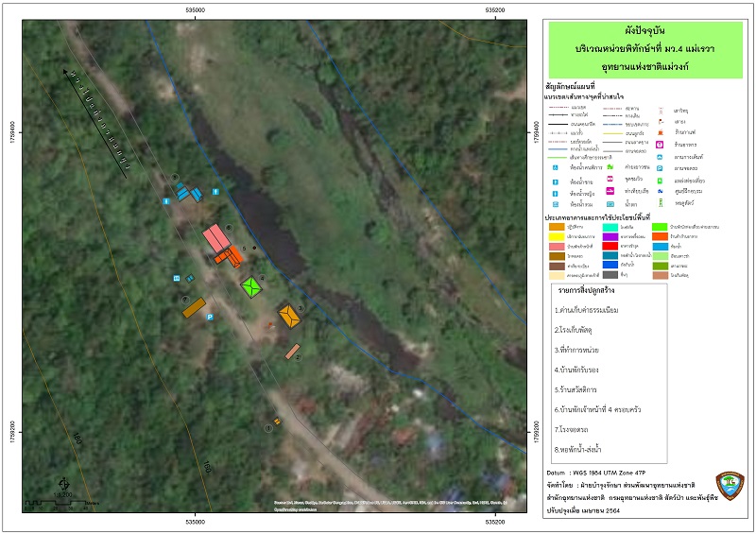756x534 pixels.
Task: Click the toilet icon left of the blue buildings
Action: [166, 201]
